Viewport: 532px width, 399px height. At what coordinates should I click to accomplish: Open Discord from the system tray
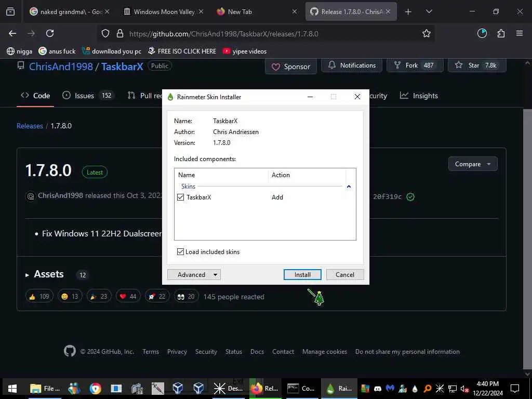click(x=378, y=389)
